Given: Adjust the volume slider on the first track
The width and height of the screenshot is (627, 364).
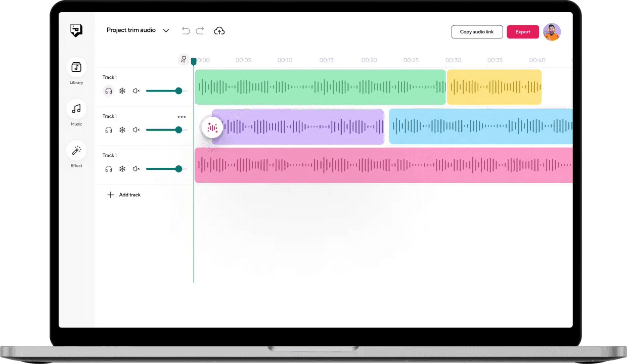Looking at the screenshot, I should (x=178, y=91).
